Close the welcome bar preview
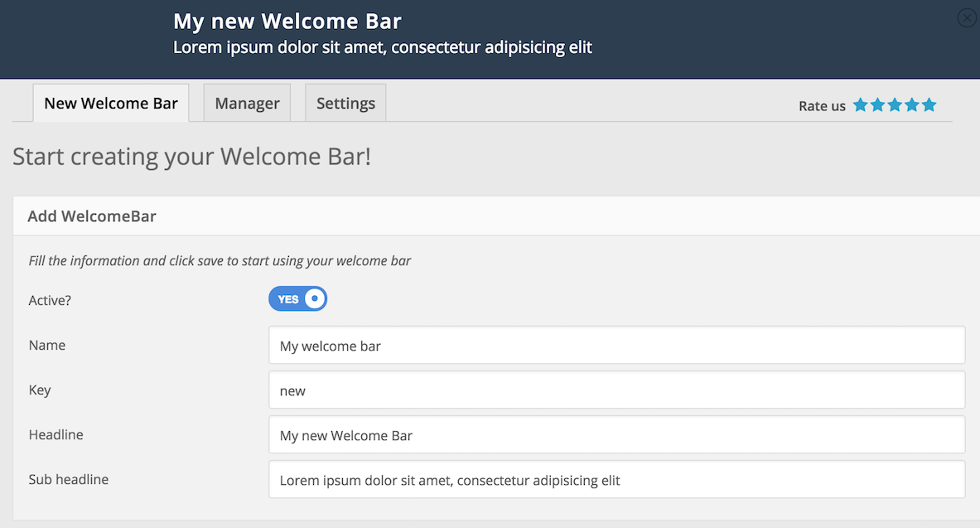Viewport: 980px width, 528px height. [x=966, y=18]
